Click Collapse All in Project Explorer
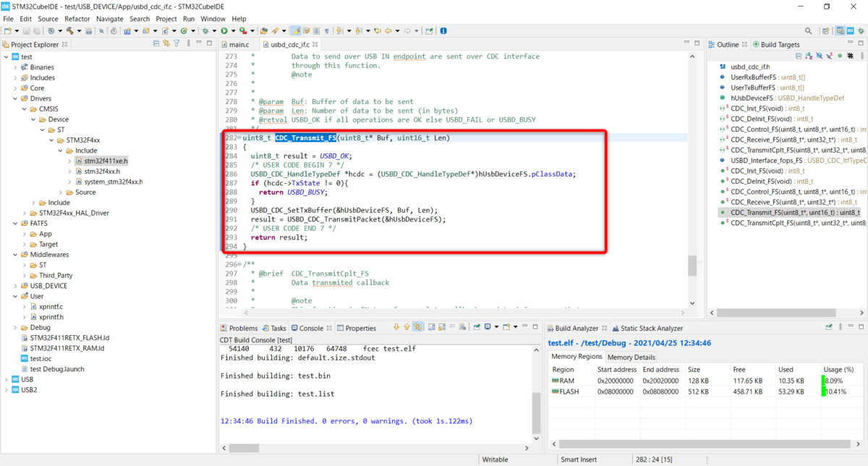 click(x=156, y=44)
